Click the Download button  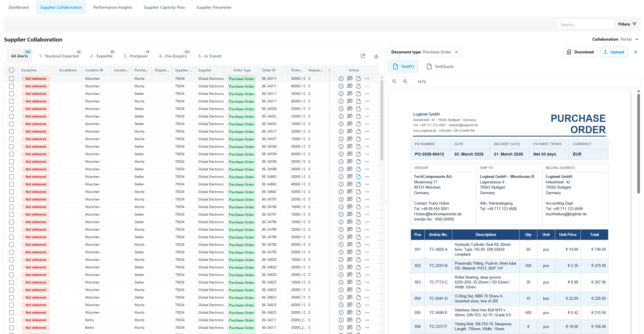580,52
